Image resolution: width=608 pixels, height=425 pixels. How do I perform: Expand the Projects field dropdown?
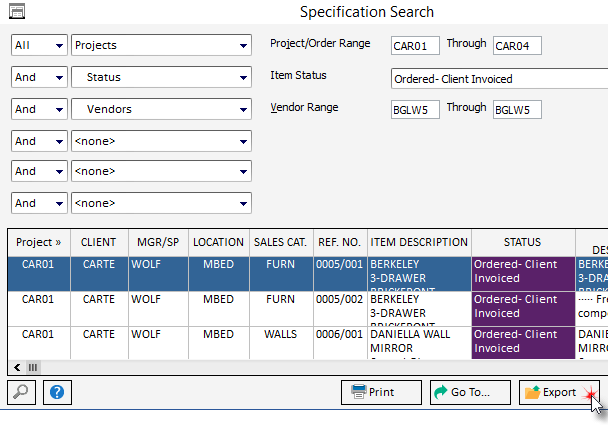point(243,46)
